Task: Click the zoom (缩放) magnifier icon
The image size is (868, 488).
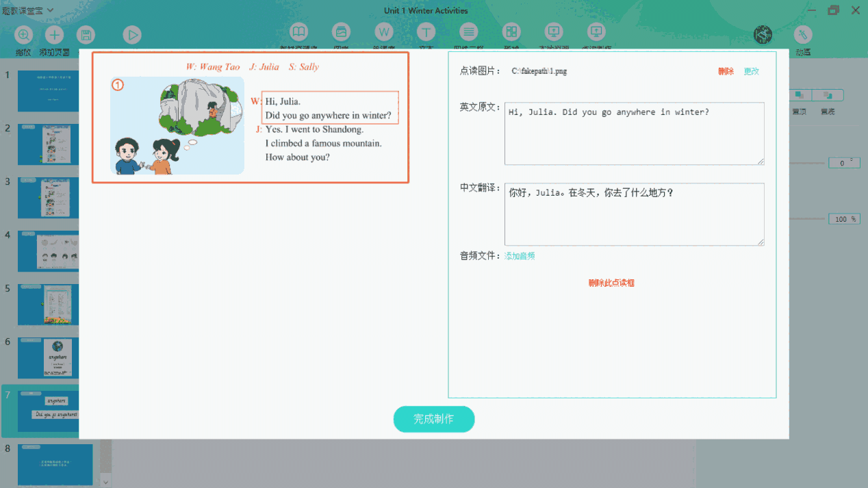Action: pyautogui.click(x=24, y=35)
